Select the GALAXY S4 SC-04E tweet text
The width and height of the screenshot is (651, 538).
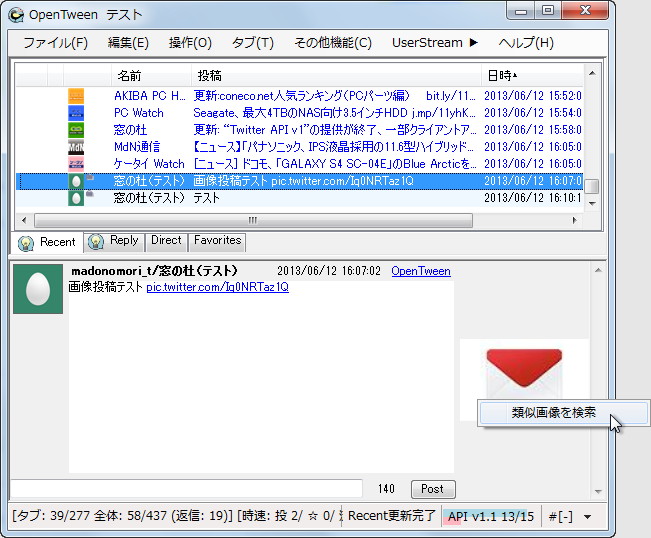[334, 164]
